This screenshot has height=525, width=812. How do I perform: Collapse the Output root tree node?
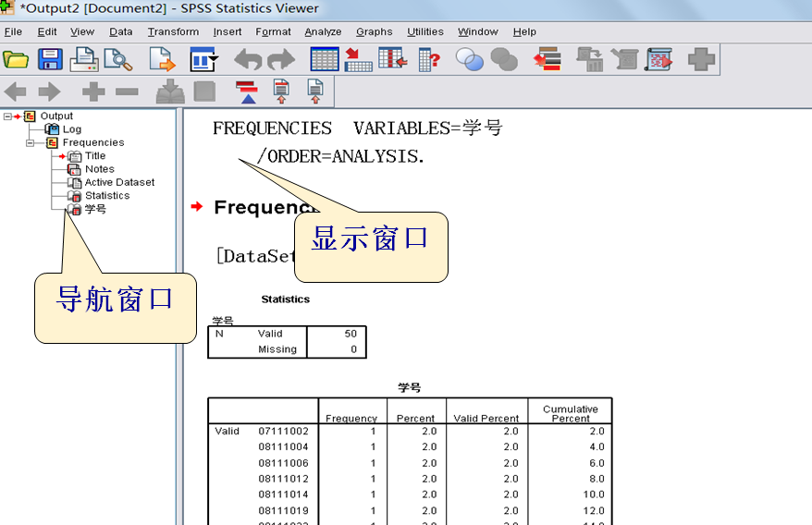pyautogui.click(x=7, y=116)
